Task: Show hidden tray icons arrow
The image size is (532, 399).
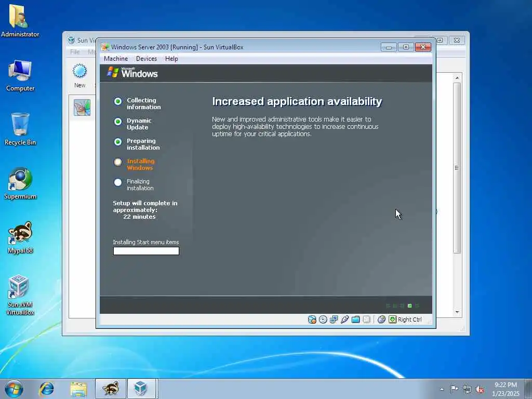Action: click(442, 389)
